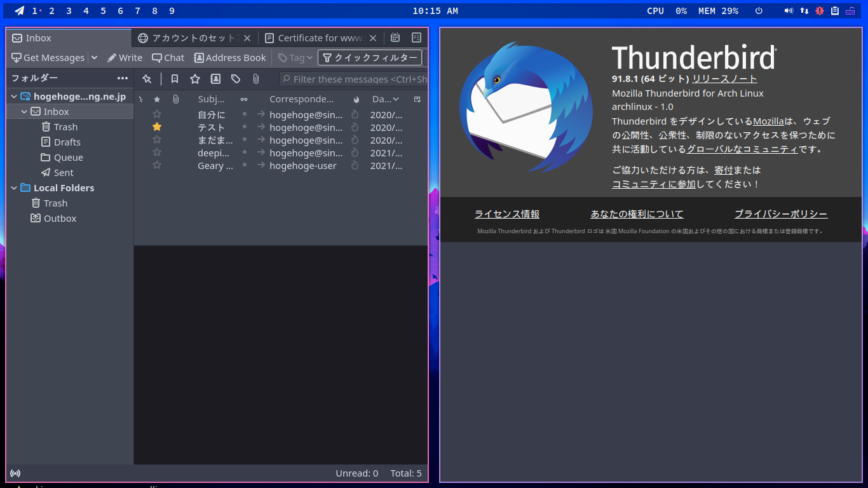Filter tagged messages in quick filter bar

236,79
